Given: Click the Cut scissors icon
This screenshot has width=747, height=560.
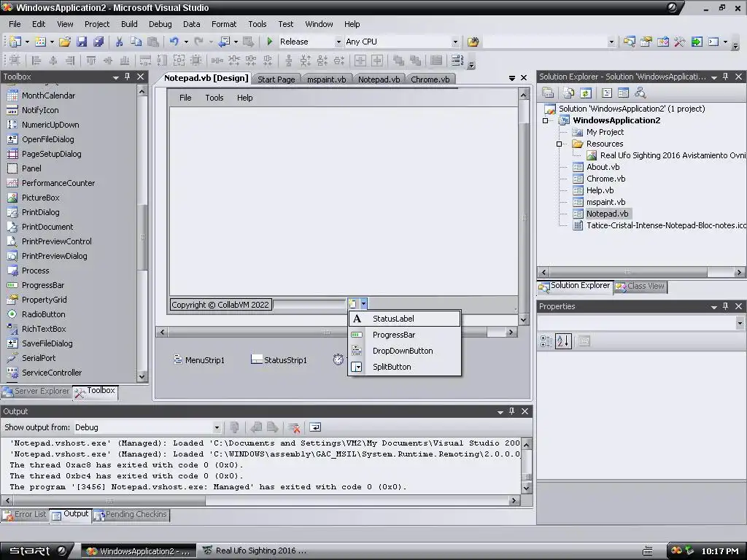Looking at the screenshot, I should pyautogui.click(x=119, y=42).
